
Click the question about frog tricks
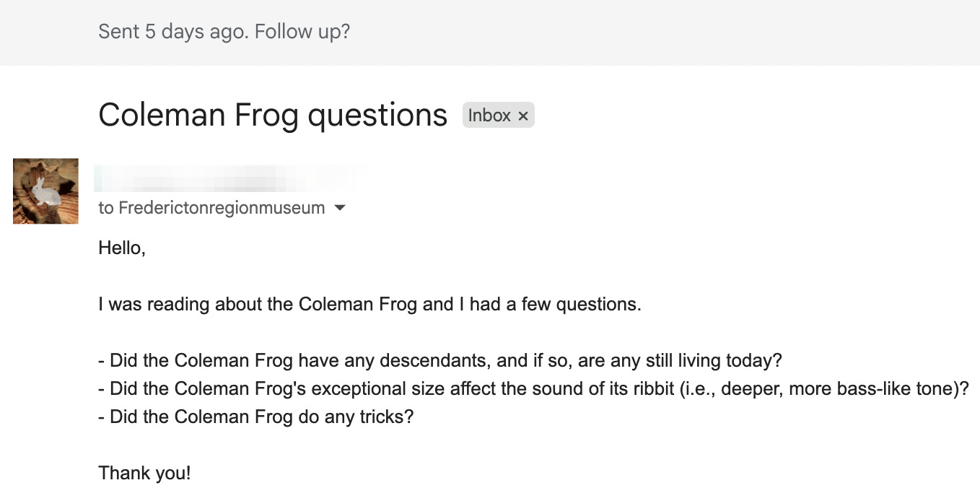256,417
